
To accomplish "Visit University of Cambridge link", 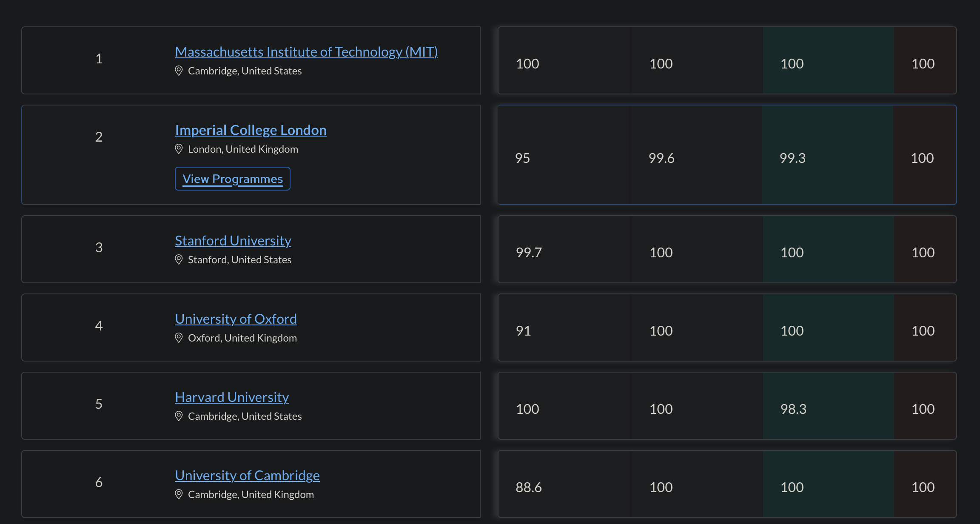I will [x=247, y=476].
